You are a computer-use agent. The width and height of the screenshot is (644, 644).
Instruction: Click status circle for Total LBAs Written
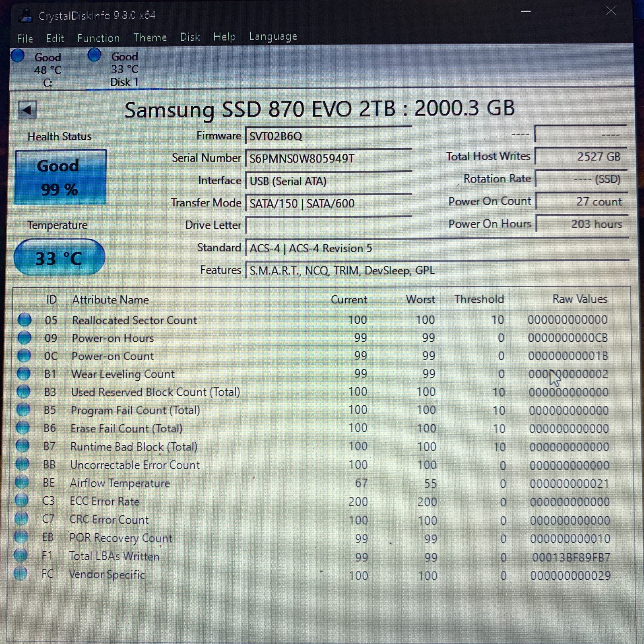(x=21, y=555)
